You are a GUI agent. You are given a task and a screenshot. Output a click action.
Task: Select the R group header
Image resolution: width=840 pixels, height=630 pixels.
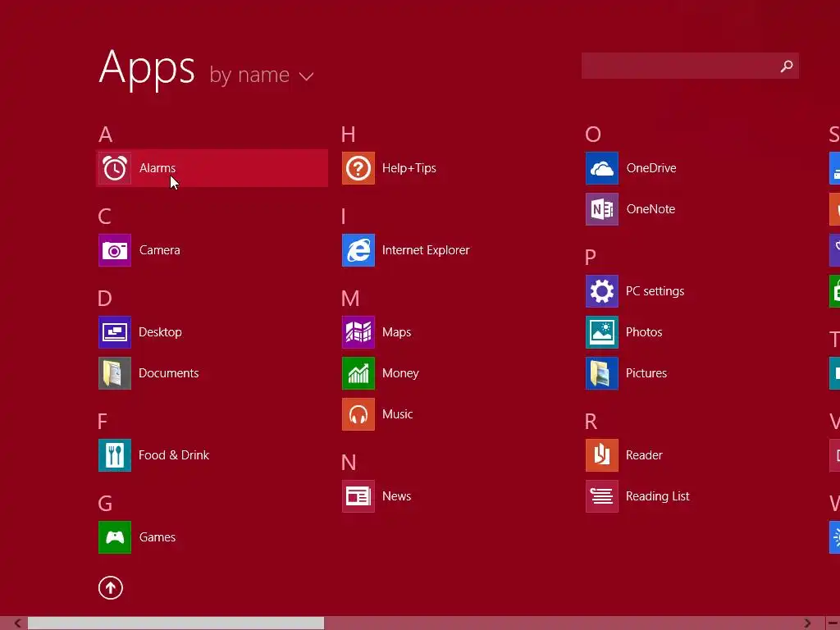tap(591, 422)
